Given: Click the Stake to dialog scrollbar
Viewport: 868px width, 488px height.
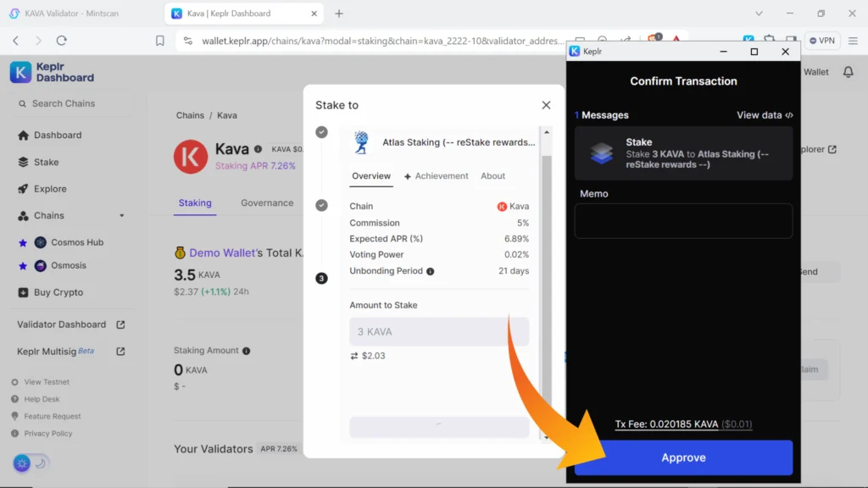Looking at the screenshot, I should 546,254.
